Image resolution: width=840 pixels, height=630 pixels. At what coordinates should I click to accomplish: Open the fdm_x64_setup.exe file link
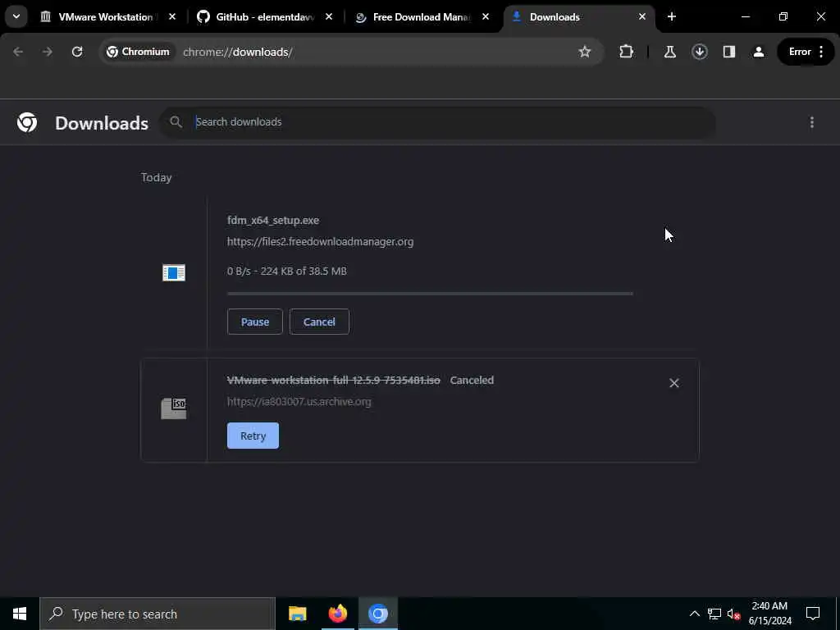[272, 220]
